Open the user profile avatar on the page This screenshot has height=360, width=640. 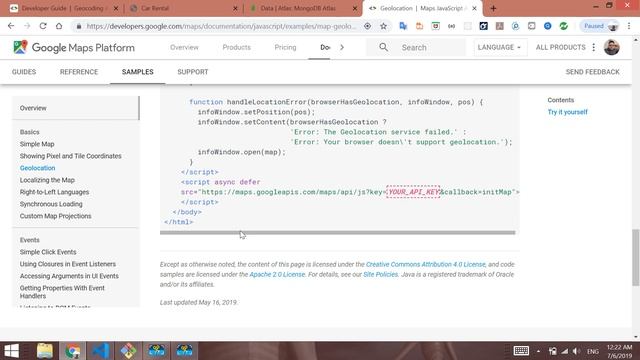(611, 47)
